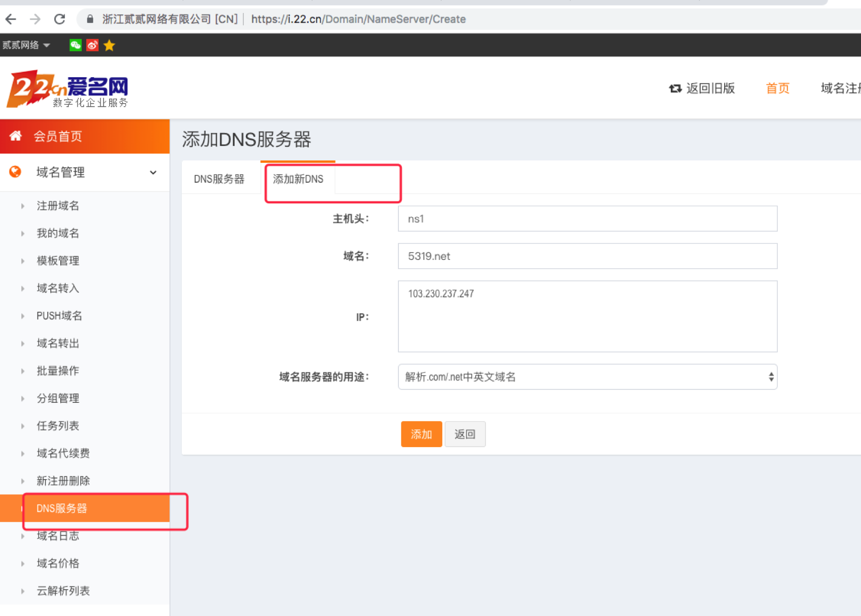Click the 主机头 input field
The width and height of the screenshot is (861, 616).
point(587,219)
